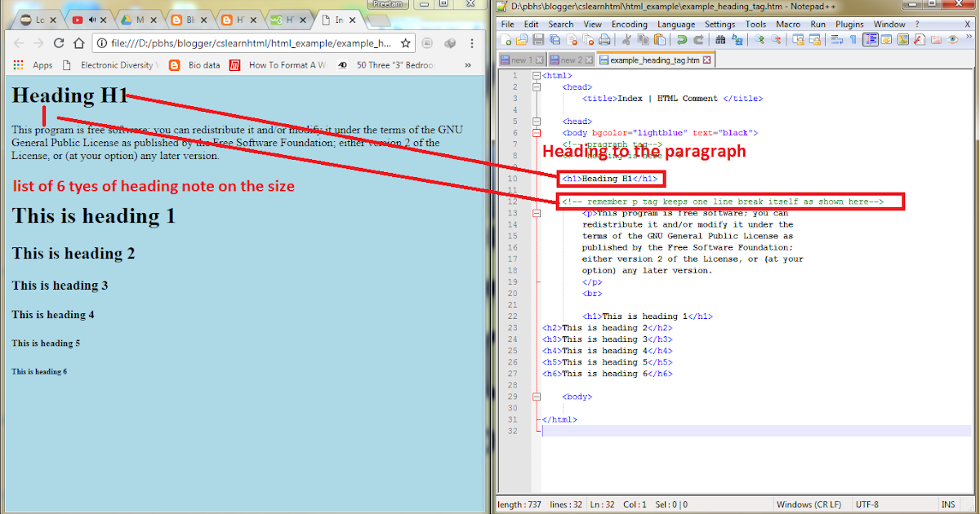Save all open files in Notepad++
Screen dimensions: 980x514
pyautogui.click(x=555, y=38)
